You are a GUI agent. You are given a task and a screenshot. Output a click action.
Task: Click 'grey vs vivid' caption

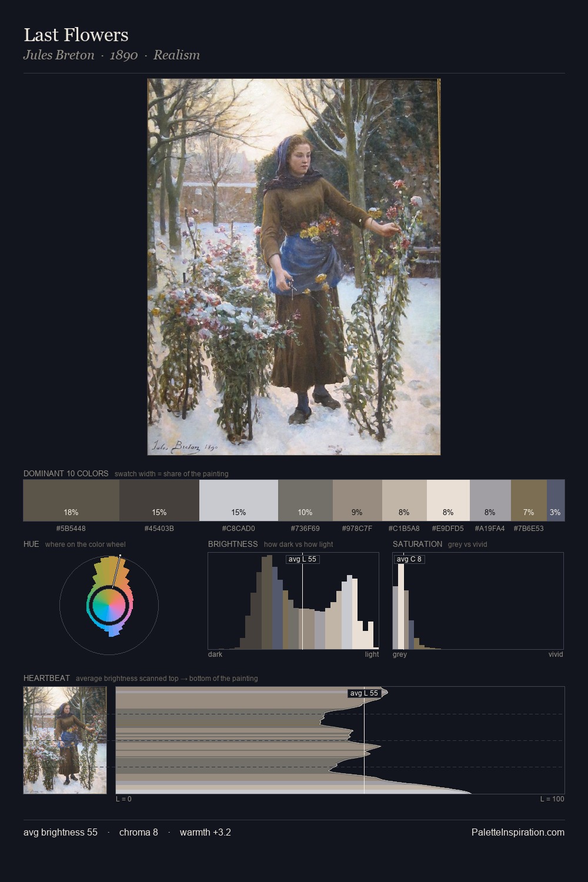[468, 544]
